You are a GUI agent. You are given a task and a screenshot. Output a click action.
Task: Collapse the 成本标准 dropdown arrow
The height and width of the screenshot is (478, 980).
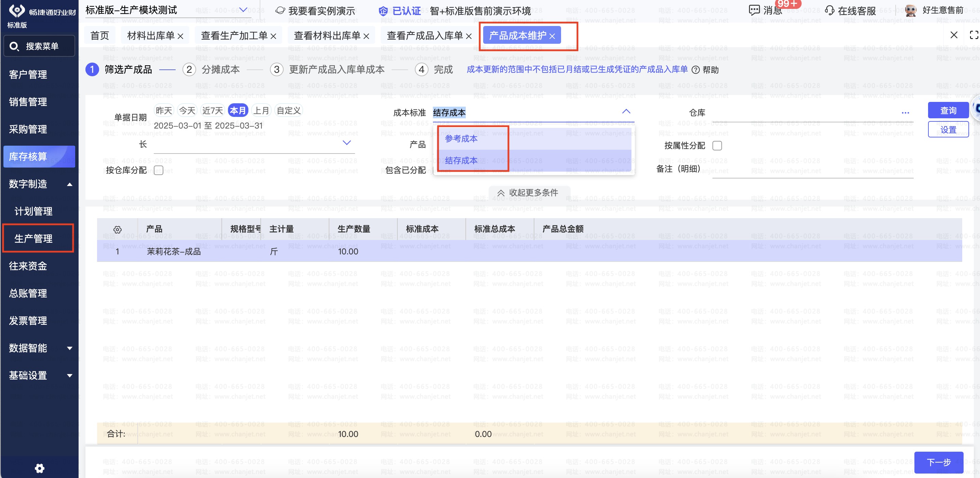click(x=626, y=111)
